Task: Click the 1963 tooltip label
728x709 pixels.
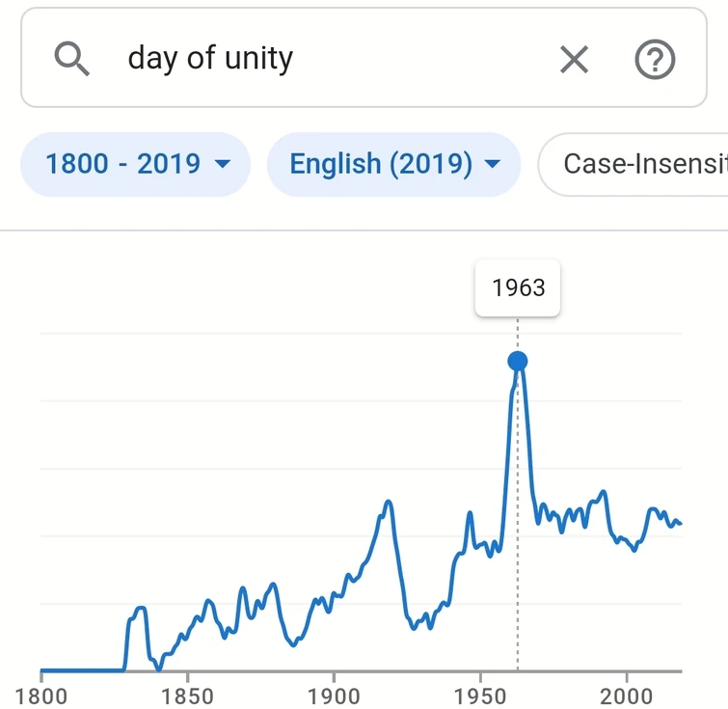Action: pos(518,287)
